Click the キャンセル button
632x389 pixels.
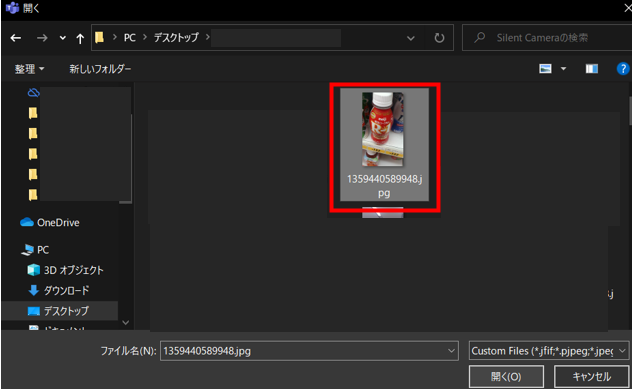pyautogui.click(x=592, y=377)
